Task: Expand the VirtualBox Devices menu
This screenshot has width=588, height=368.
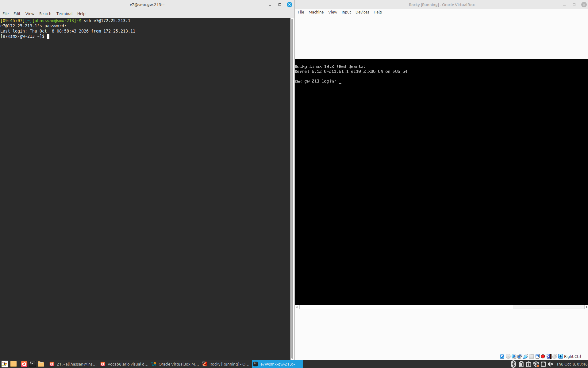Action: coord(362,12)
